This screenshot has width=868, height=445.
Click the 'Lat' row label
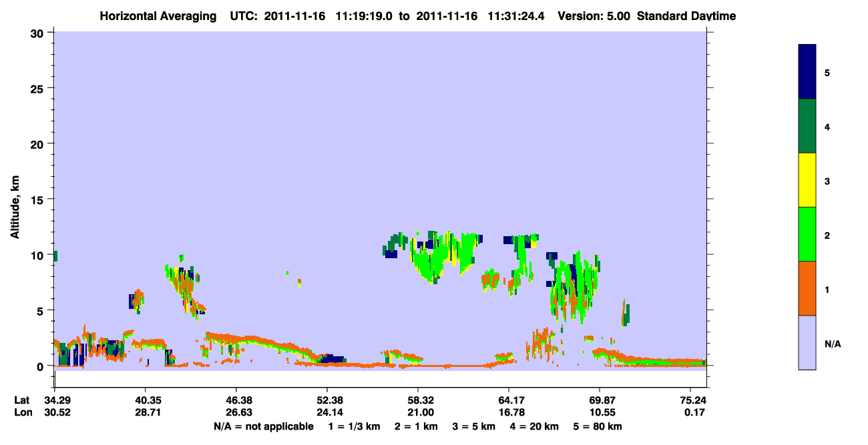point(21,400)
